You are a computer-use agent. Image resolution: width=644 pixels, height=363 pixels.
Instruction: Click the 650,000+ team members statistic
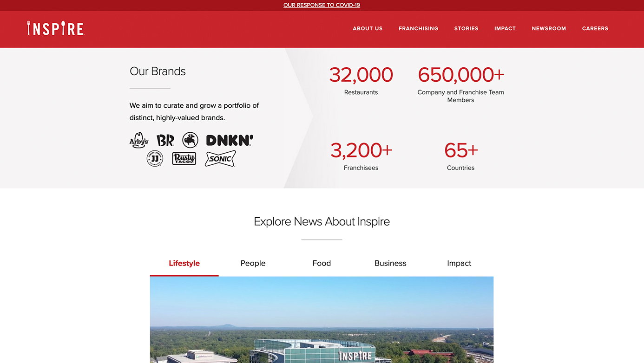pos(460,84)
